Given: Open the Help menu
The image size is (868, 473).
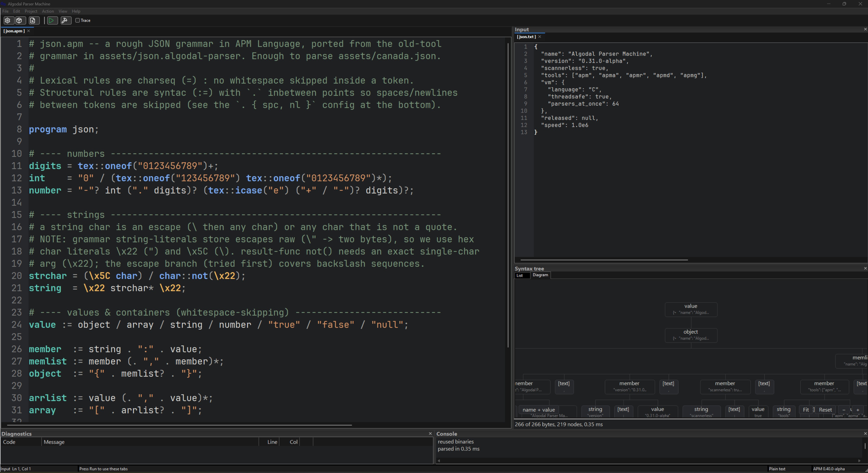Looking at the screenshot, I should [x=76, y=11].
